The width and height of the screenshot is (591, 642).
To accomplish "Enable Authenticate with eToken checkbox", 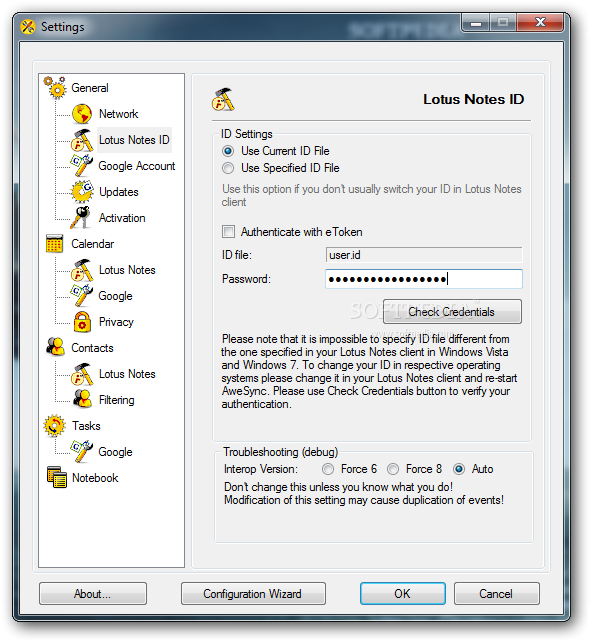I will (229, 232).
